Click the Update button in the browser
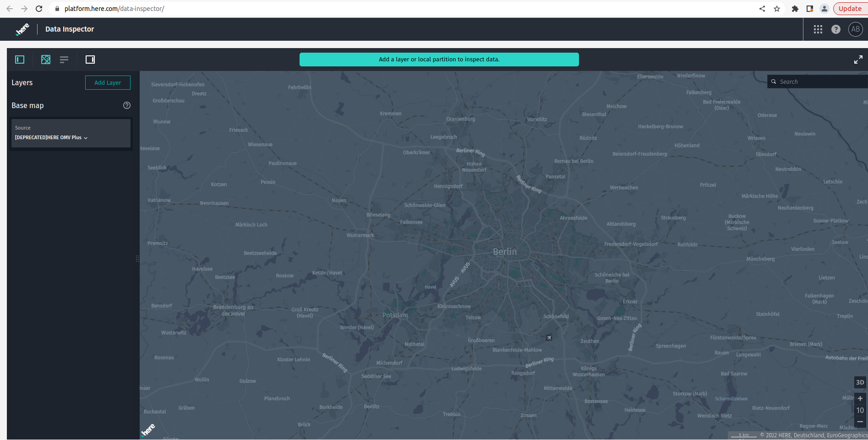This screenshot has width=868, height=440. 849,8
